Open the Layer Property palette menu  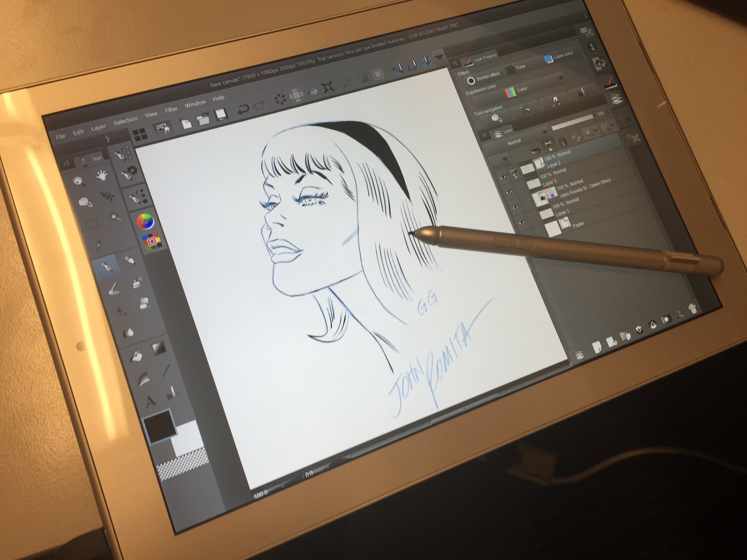(455, 62)
